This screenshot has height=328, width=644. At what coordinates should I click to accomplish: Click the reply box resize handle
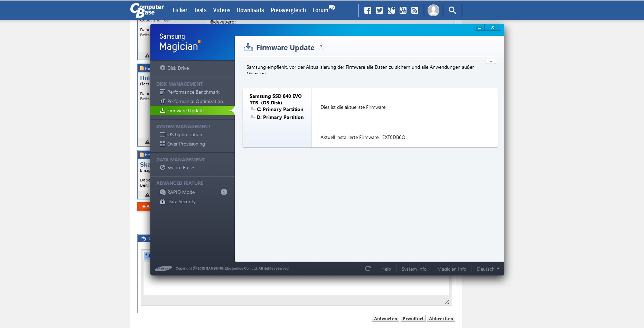click(447, 302)
